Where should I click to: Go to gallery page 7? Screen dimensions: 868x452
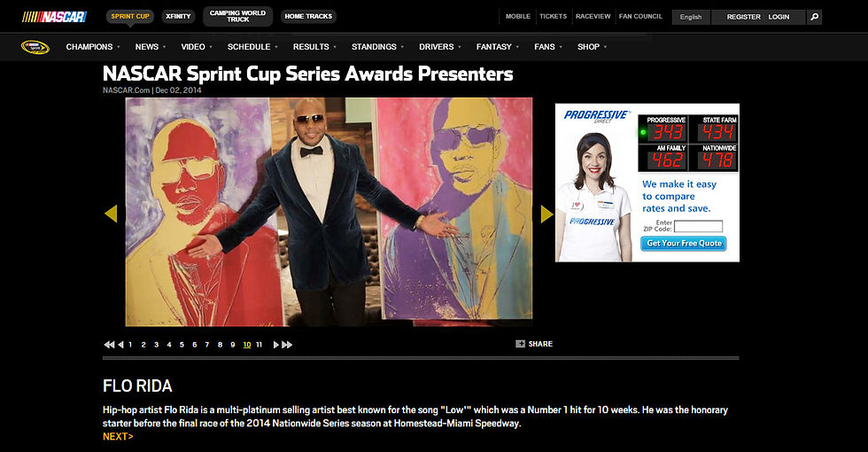pos(207,345)
